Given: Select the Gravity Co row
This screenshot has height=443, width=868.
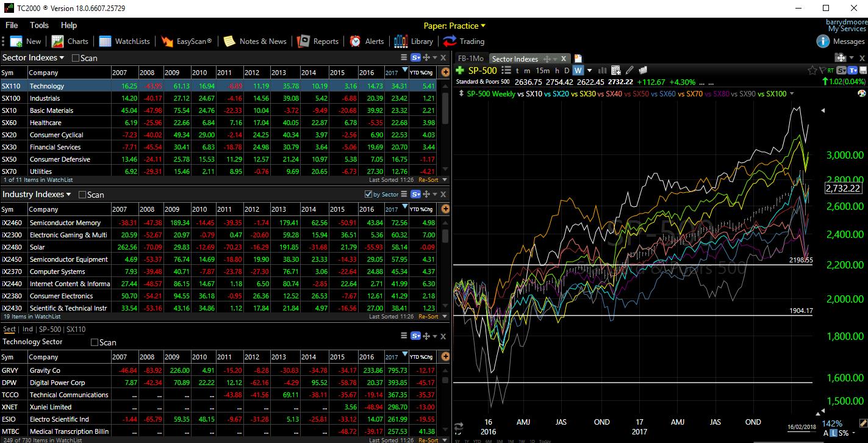Looking at the screenshot, I should click(x=220, y=370).
